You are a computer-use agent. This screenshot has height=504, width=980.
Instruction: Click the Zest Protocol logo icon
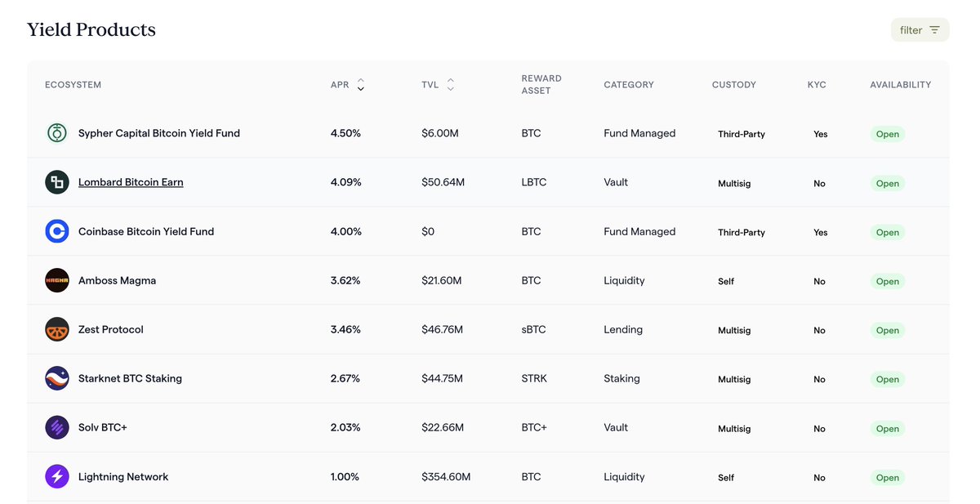point(57,329)
